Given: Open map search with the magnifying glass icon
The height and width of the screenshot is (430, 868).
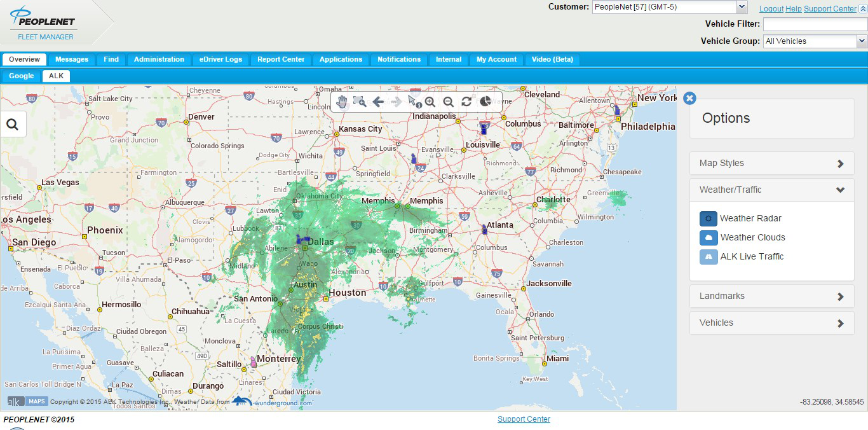Looking at the screenshot, I should pos(13,123).
